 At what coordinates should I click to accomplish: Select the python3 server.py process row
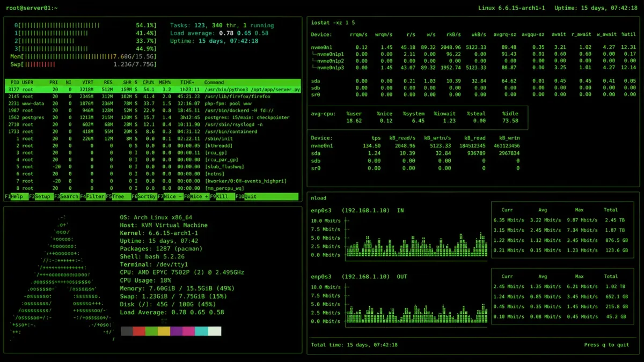(x=153, y=89)
